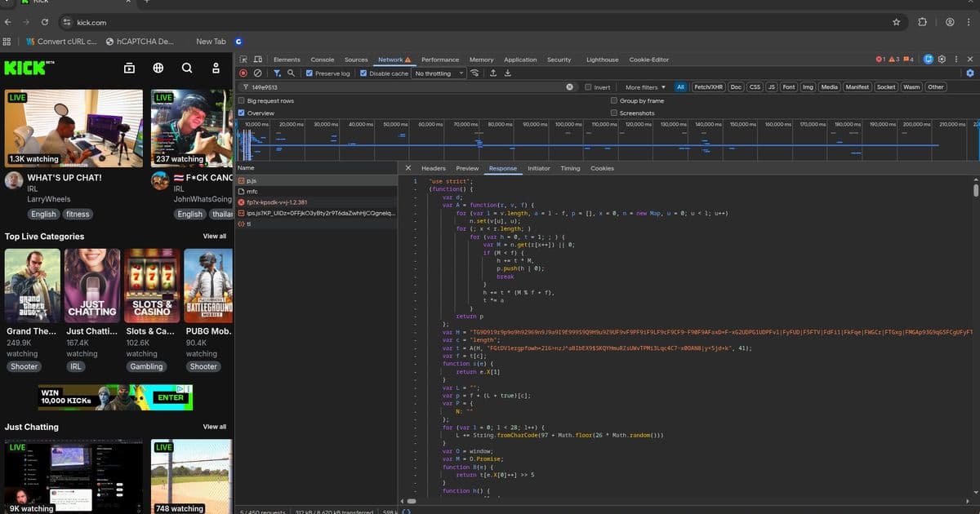Enable Big request rows
The image size is (980, 514).
pyautogui.click(x=242, y=100)
